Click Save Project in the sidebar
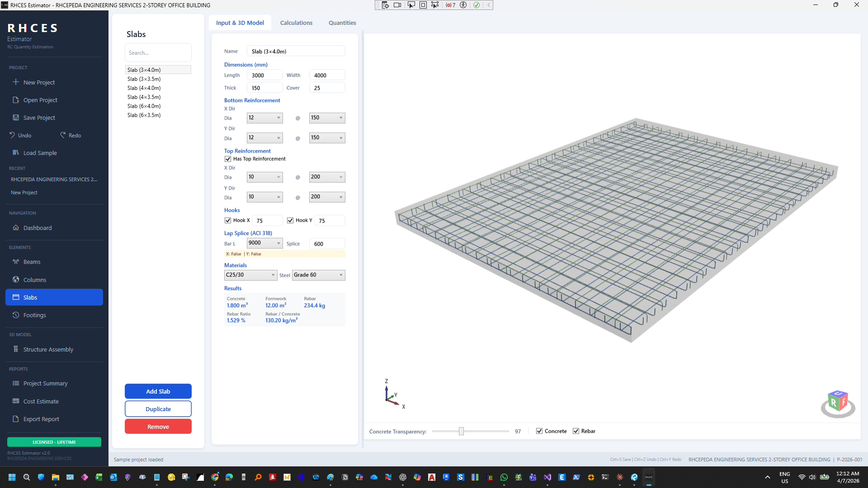Screen dimensions: 868x488 (38, 117)
